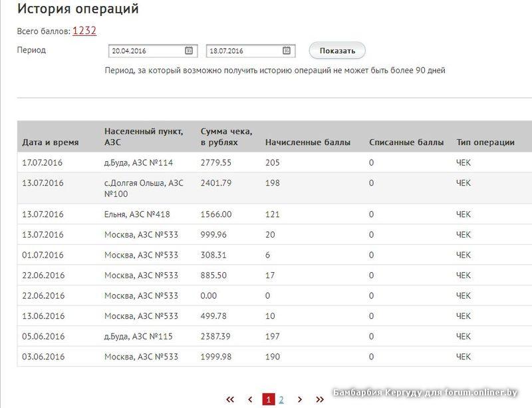Select station д.Буда, АЗС №114
532x408 pixels.
pos(138,162)
